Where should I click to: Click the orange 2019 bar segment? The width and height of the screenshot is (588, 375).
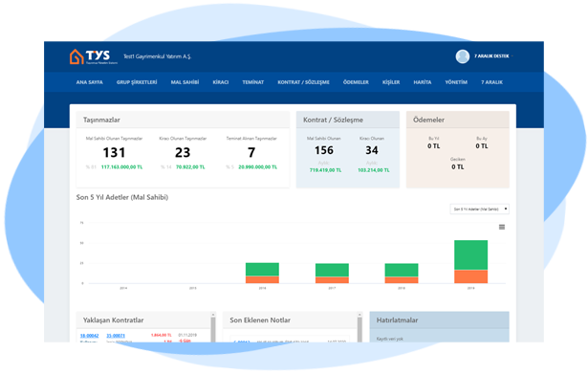click(471, 276)
